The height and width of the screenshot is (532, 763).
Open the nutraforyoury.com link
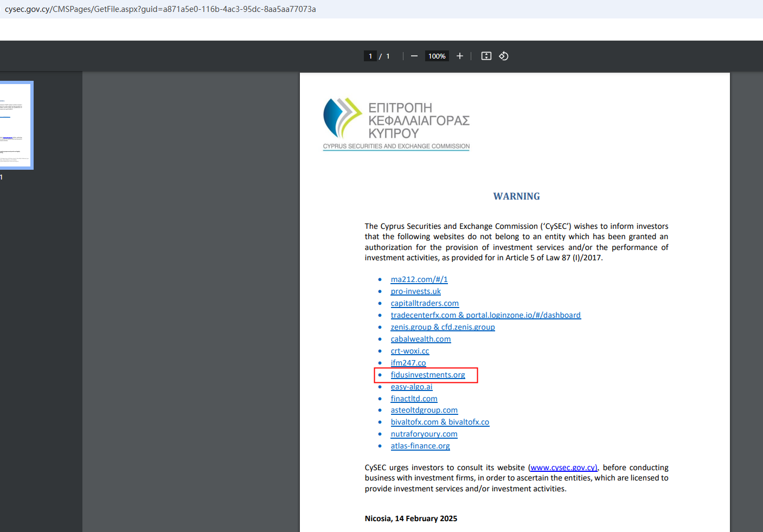pos(424,434)
